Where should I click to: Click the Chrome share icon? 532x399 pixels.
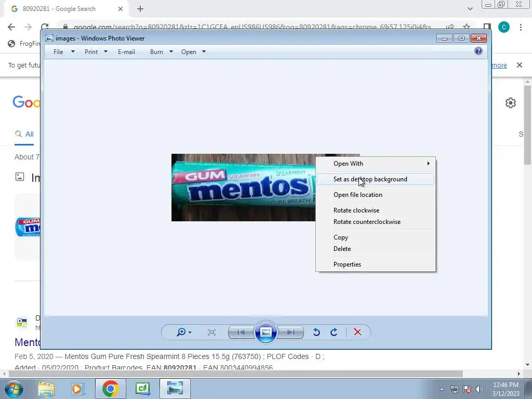450,26
